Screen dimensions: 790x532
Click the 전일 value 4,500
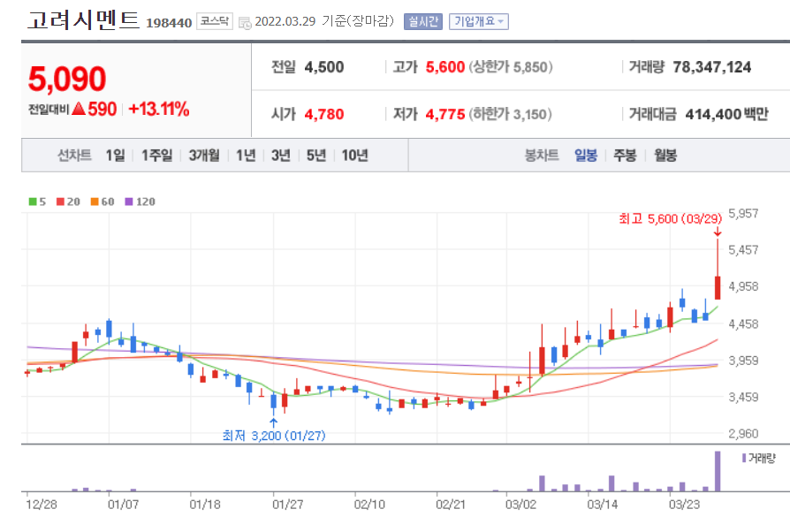click(x=324, y=67)
